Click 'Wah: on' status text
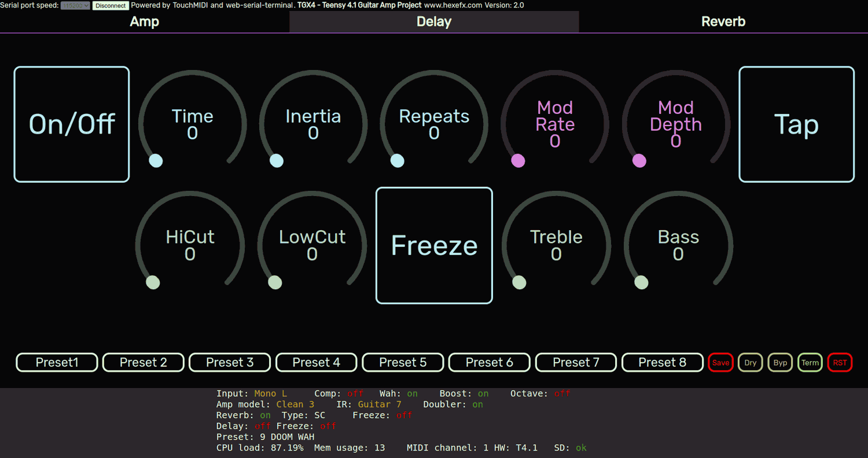 (399, 393)
